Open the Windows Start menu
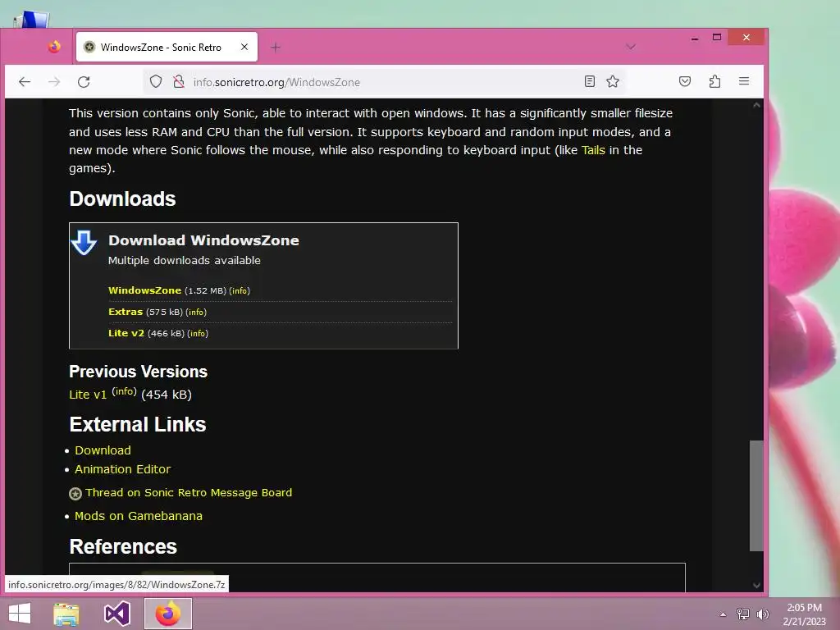 tap(20, 614)
